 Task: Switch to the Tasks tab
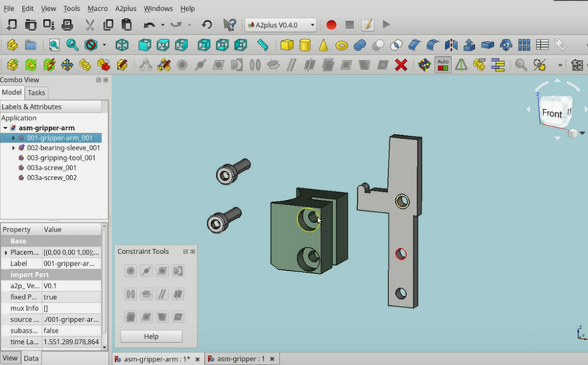point(37,93)
